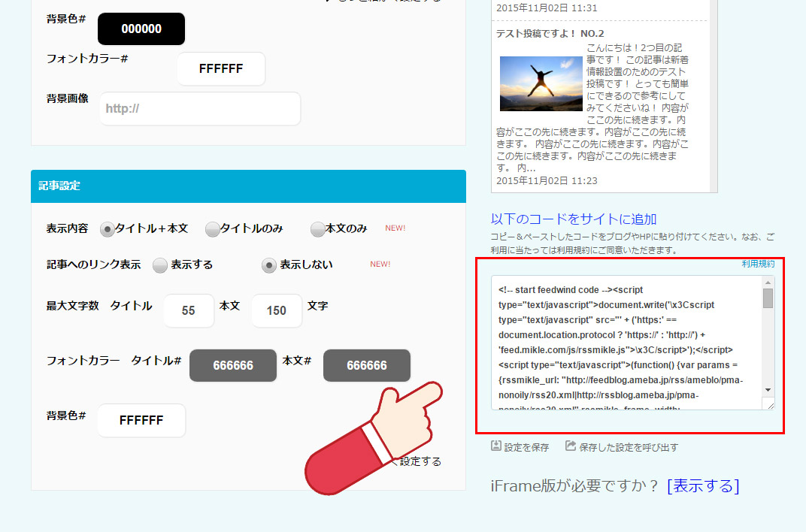Click 保存した設定を呼び出す text link
The width and height of the screenshot is (806, 532).
click(629, 448)
